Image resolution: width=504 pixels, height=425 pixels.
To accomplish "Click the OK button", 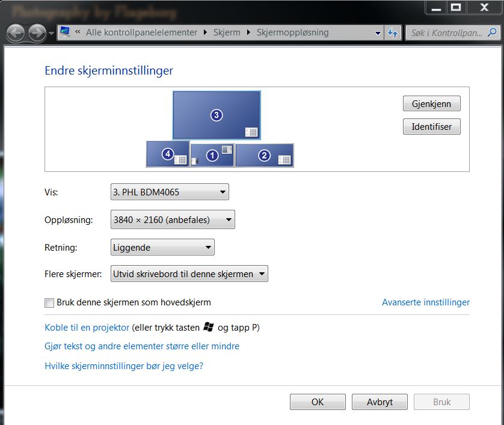I will tap(318, 402).
